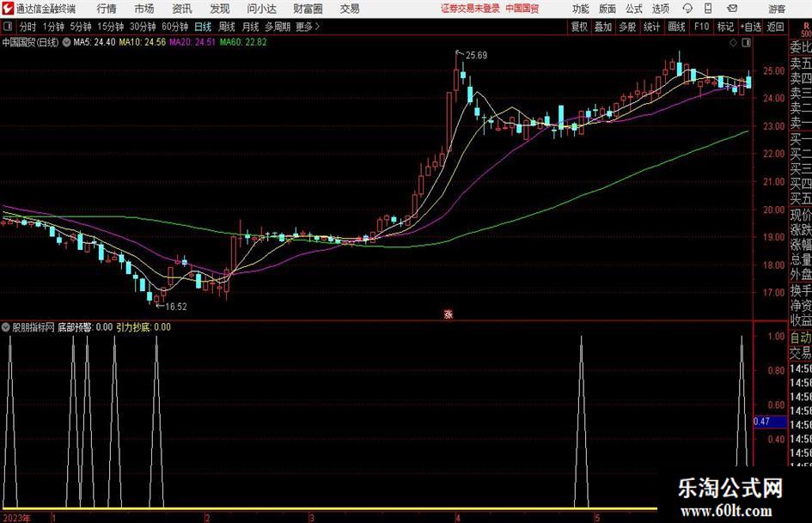Click the 现价 row in side panel

pyautogui.click(x=801, y=215)
